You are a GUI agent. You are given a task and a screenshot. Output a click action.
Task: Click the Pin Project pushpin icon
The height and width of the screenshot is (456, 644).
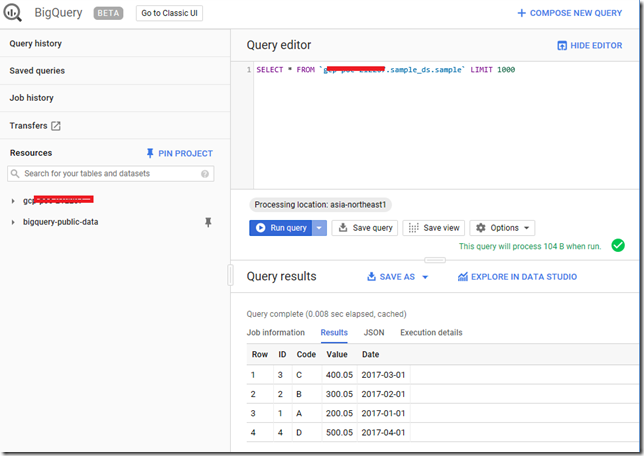pos(150,153)
